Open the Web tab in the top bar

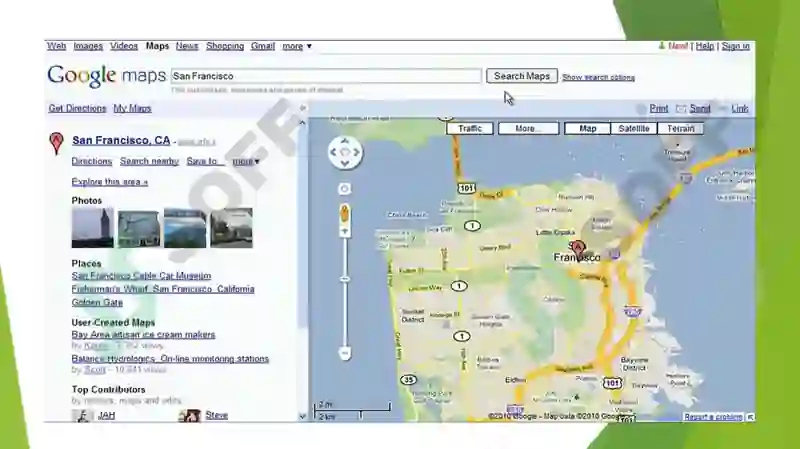[x=56, y=46]
